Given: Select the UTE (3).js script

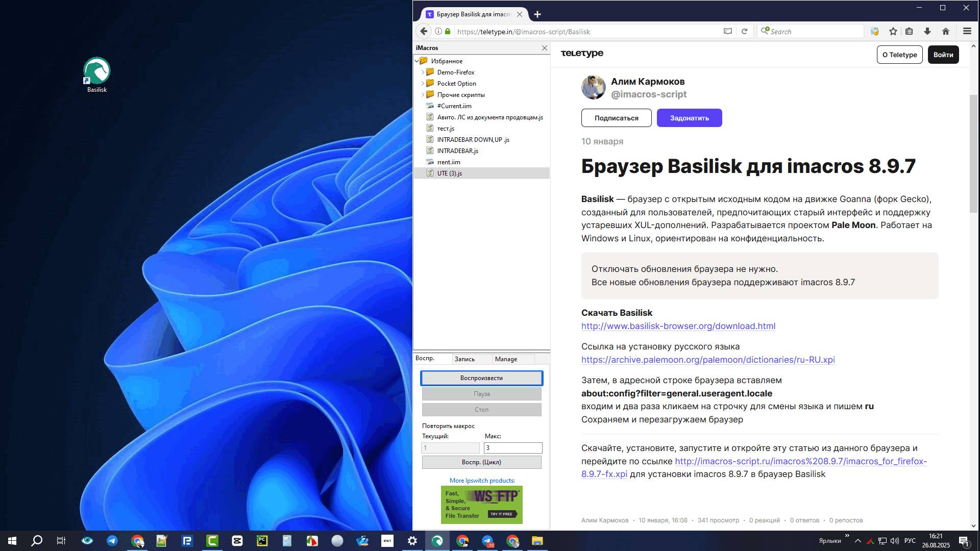Looking at the screenshot, I should [x=481, y=173].
